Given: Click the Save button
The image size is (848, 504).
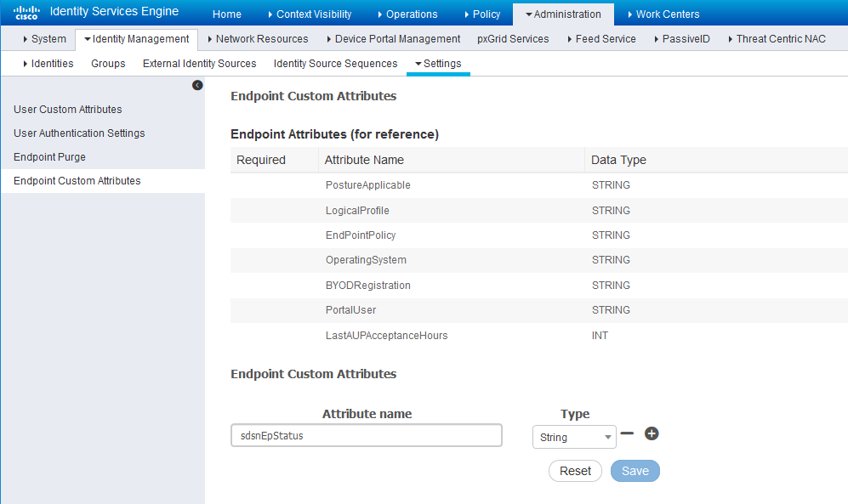Looking at the screenshot, I should (x=635, y=471).
